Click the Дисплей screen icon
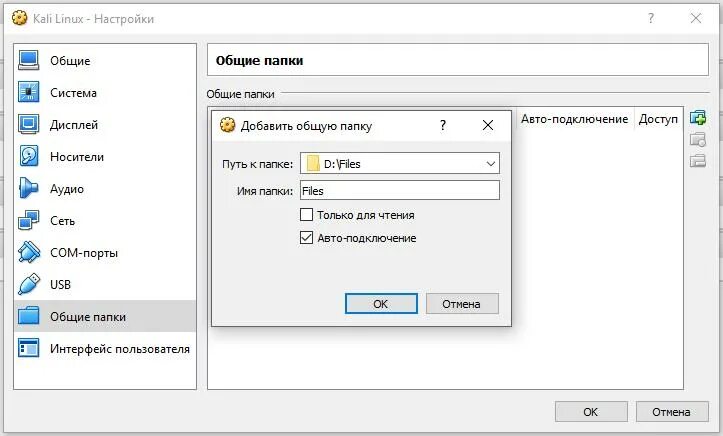 click(29, 124)
